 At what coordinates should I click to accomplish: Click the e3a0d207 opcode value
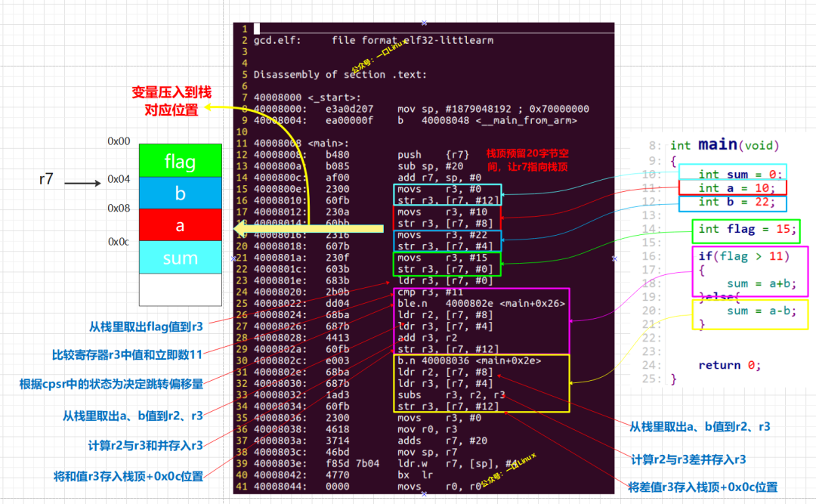click(x=349, y=109)
